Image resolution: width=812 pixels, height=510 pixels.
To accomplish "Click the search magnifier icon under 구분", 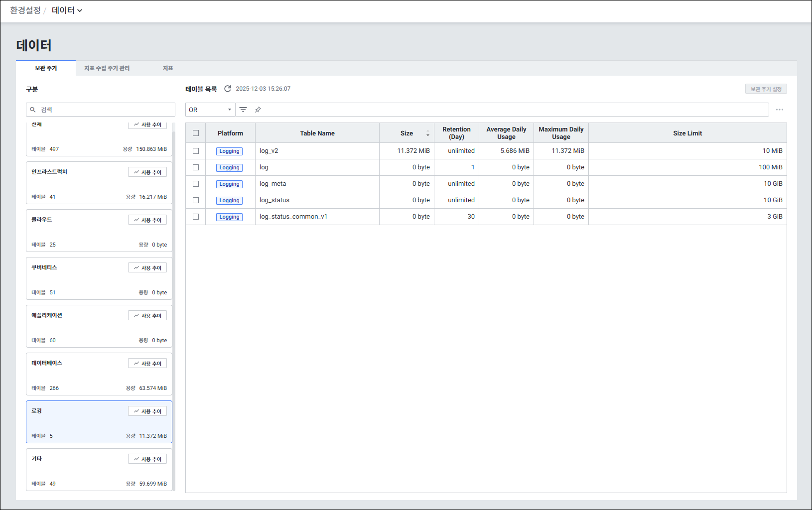I will tap(33, 110).
